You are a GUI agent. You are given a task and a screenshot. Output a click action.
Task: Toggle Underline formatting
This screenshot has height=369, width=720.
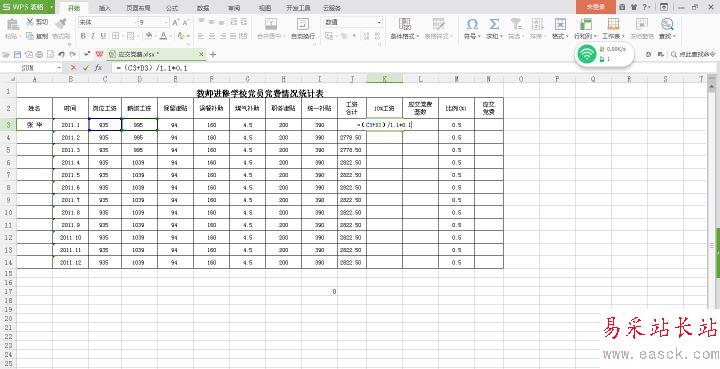[103, 35]
